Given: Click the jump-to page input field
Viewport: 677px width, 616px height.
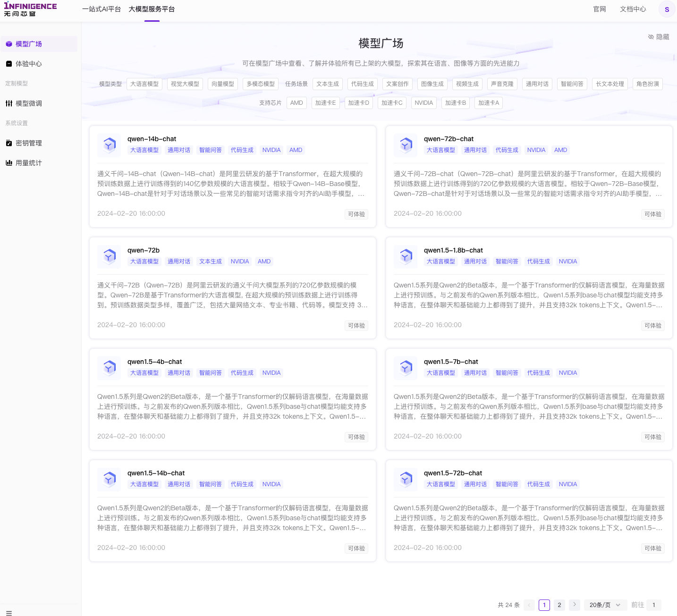Looking at the screenshot, I should [654, 605].
